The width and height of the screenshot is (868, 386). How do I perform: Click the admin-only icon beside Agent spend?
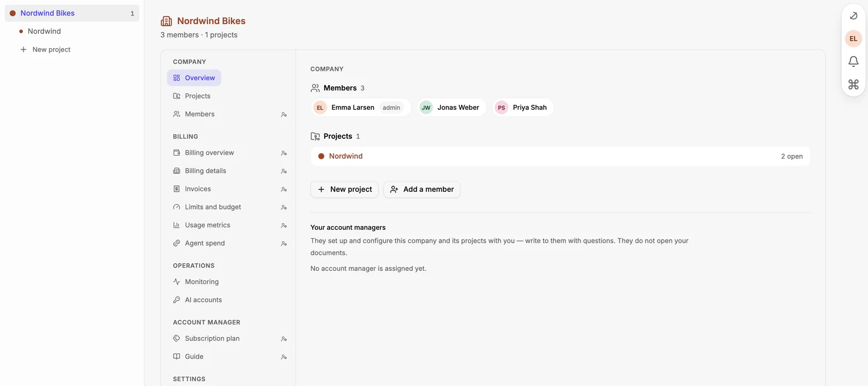tap(284, 244)
